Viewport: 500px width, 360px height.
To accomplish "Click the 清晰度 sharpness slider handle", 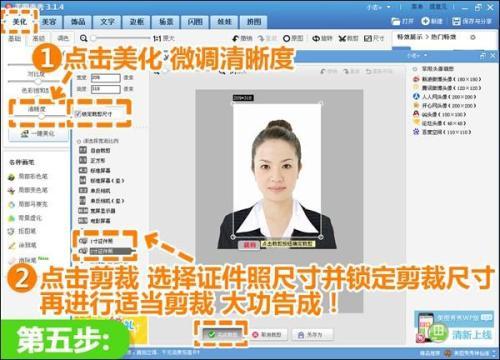I will point(41,116).
